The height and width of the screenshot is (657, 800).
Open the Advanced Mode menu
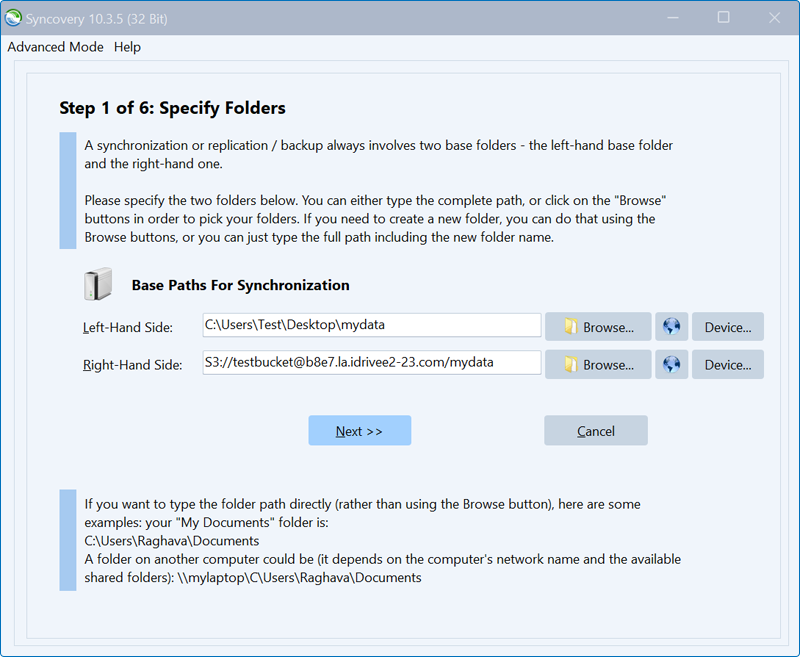click(55, 47)
